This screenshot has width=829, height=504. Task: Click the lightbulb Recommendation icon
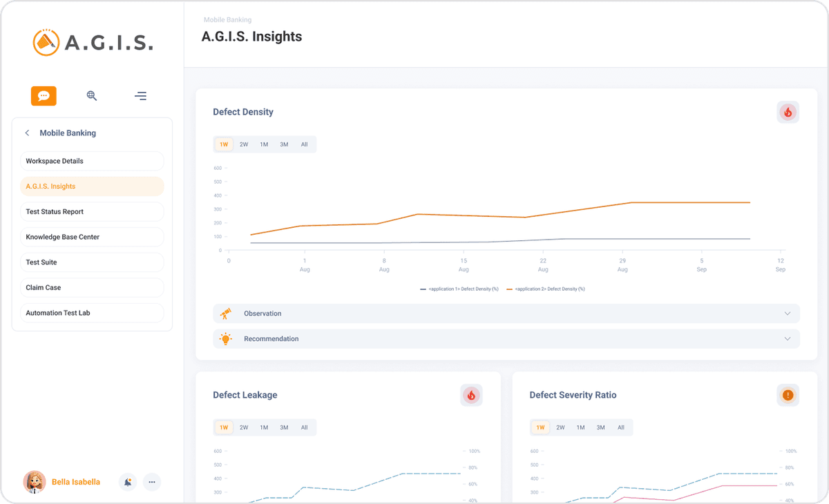point(225,338)
